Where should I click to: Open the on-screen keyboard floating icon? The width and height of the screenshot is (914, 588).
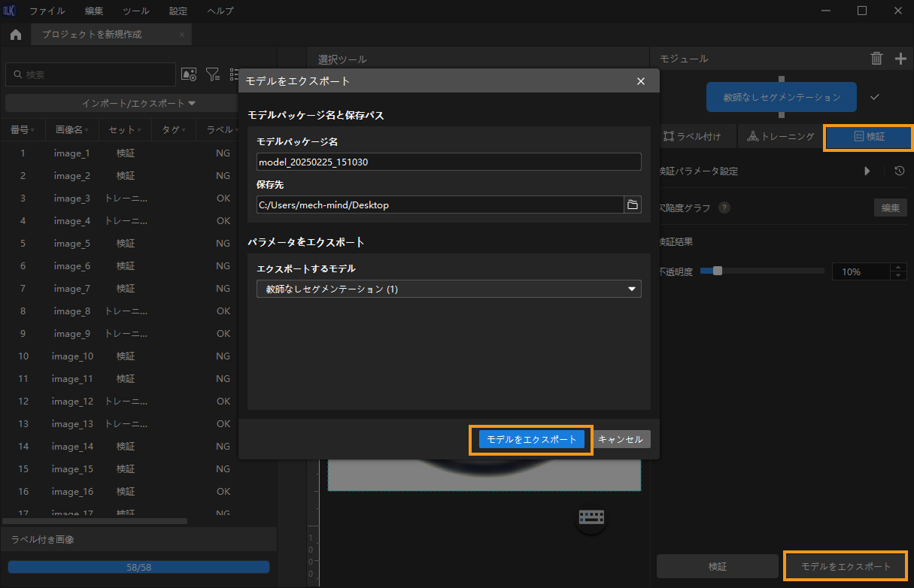click(591, 517)
